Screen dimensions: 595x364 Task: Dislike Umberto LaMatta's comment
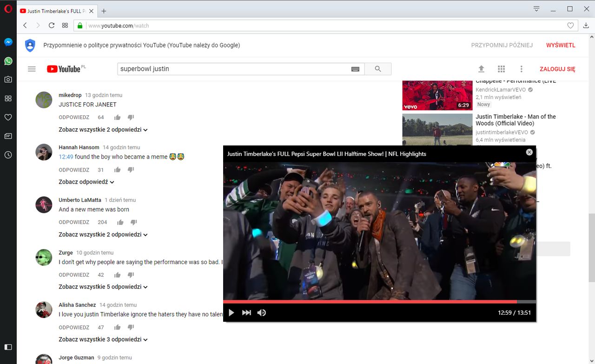(x=133, y=222)
